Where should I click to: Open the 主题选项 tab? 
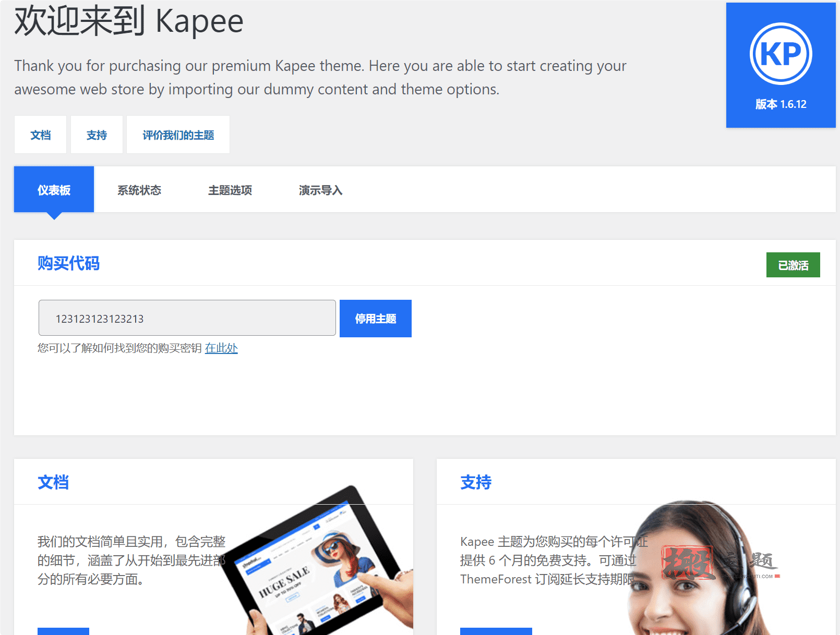(230, 190)
